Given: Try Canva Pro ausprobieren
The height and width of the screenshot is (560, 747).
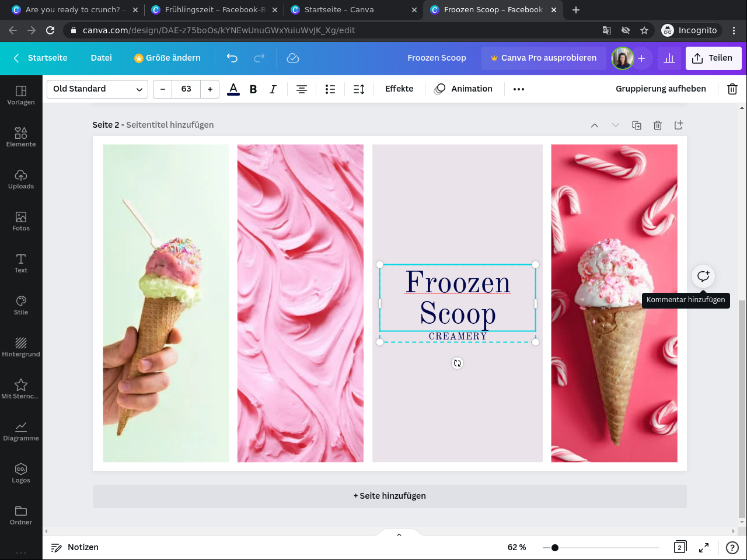Looking at the screenshot, I should (543, 58).
